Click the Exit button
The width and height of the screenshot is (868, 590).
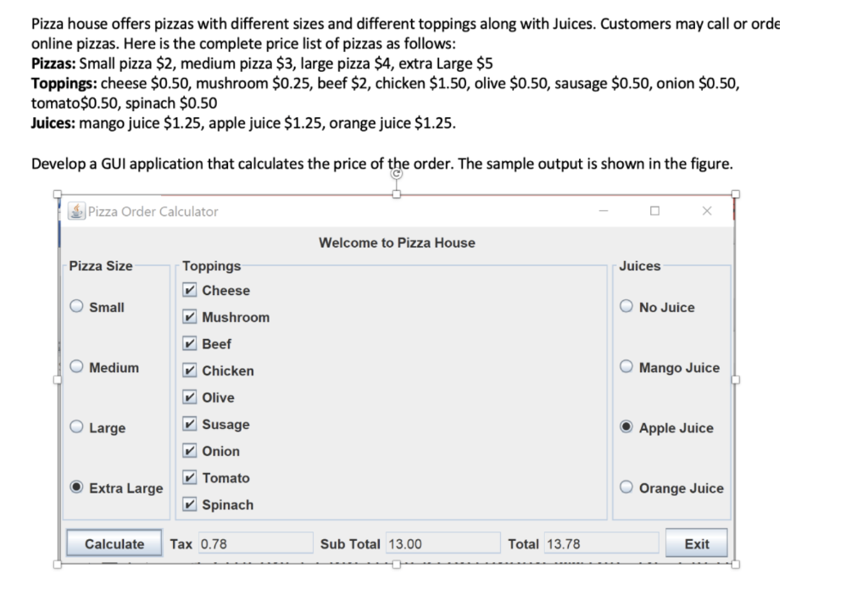[x=696, y=543]
